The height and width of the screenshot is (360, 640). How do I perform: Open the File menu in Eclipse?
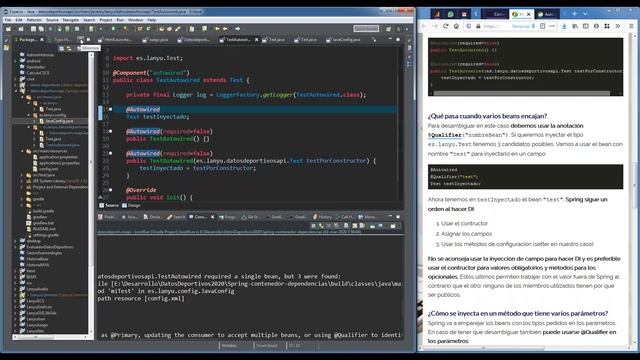coord(8,20)
